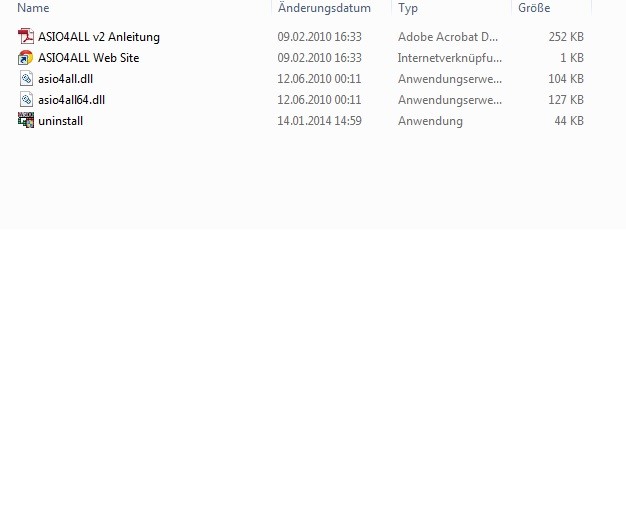Select the asio4all.dll file icon
Image resolution: width=626 pixels, height=532 pixels.
coord(26,79)
